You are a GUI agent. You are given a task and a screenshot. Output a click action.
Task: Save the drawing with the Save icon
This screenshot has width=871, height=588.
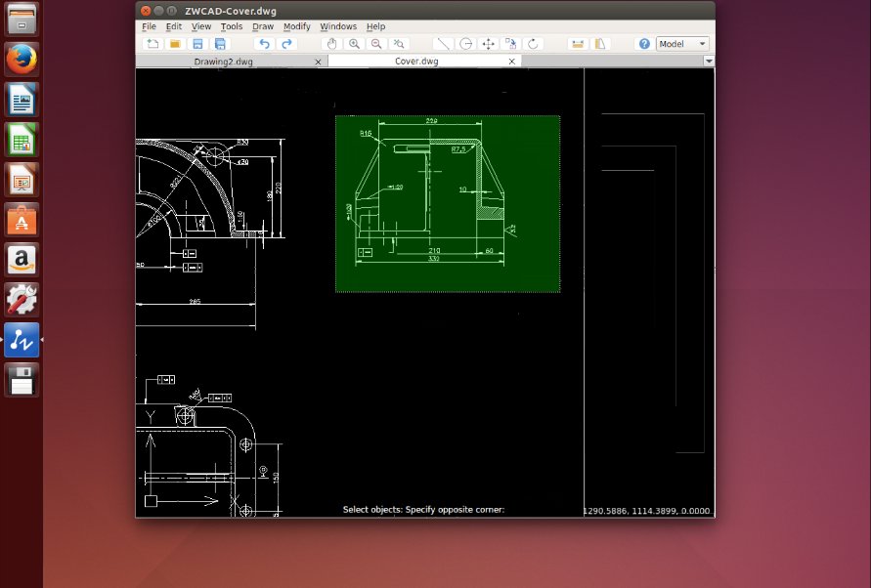pos(197,44)
